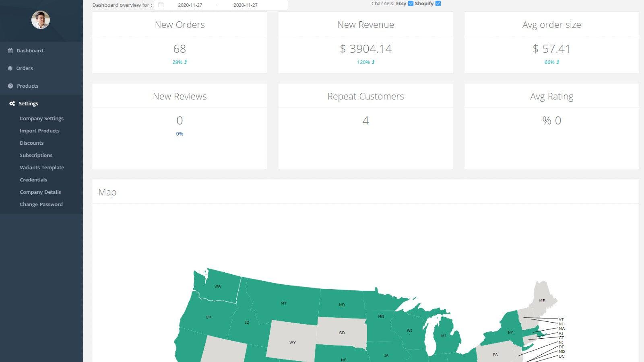This screenshot has height=362, width=644.
Task: Click the Credentials entry
Action: coord(33,180)
